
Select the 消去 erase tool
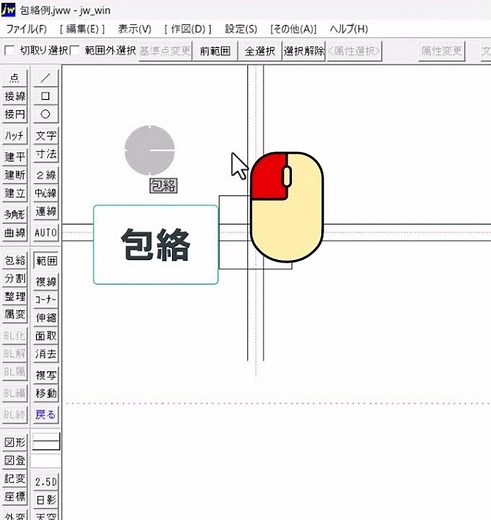46,354
